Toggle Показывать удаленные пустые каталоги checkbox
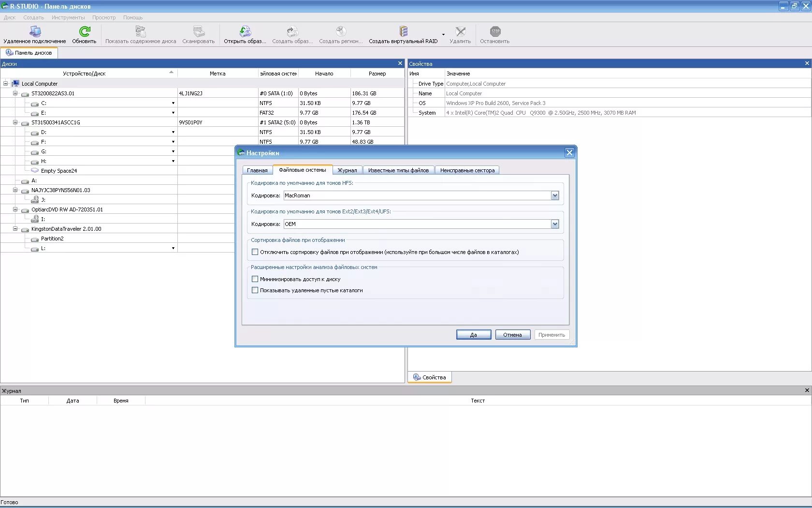The image size is (812, 508). point(255,290)
